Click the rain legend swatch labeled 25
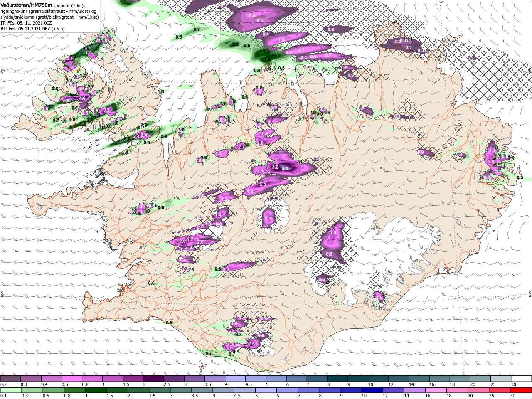The image size is (532, 399). click(499, 390)
